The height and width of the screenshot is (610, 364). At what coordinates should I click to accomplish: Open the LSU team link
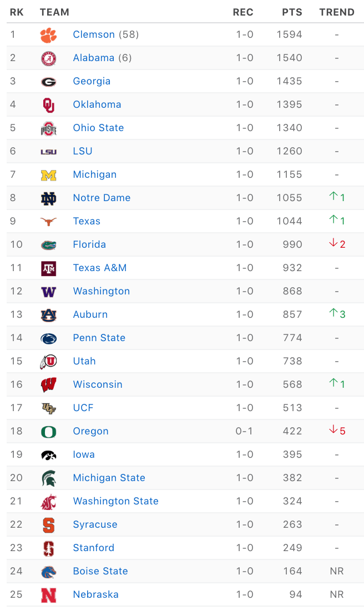(83, 151)
